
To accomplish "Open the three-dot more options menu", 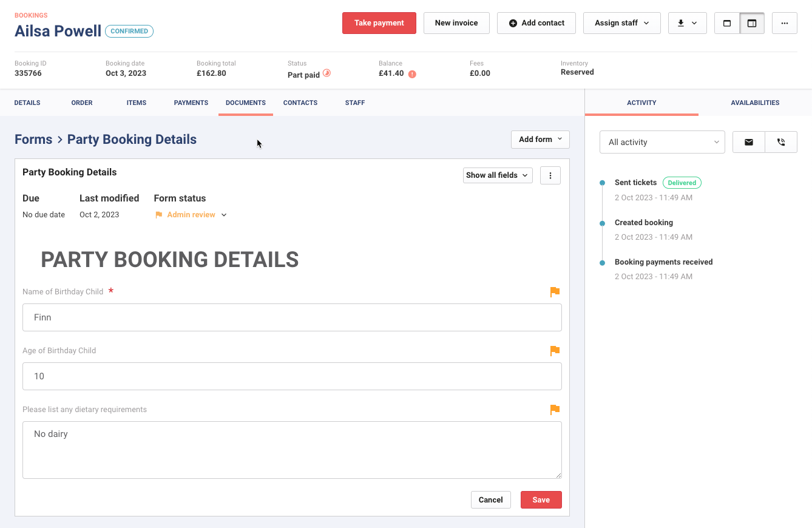I will (785, 23).
